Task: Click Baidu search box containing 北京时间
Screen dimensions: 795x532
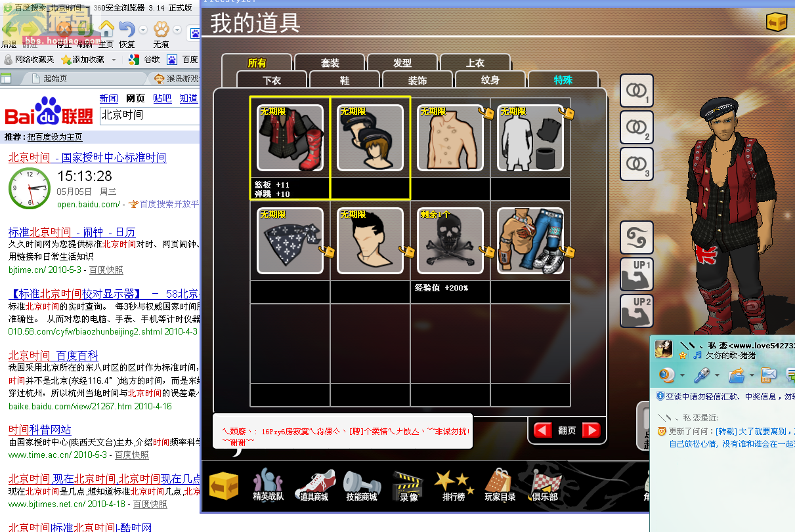Action: click(150, 115)
